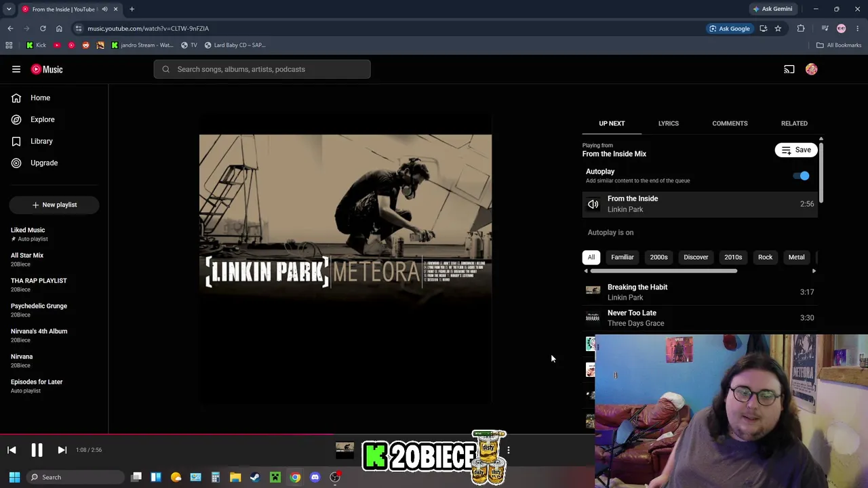The height and width of the screenshot is (488, 868).
Task: Open the YouTube Music guide hamburger menu
Action: [16, 69]
